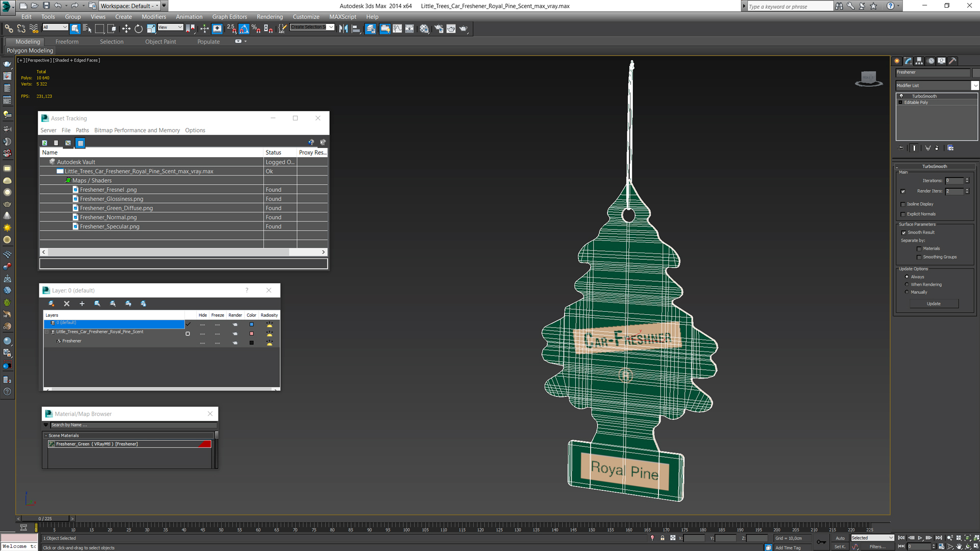Open the Curve Editor icon
Screen dimensions: 980x551
point(397,29)
